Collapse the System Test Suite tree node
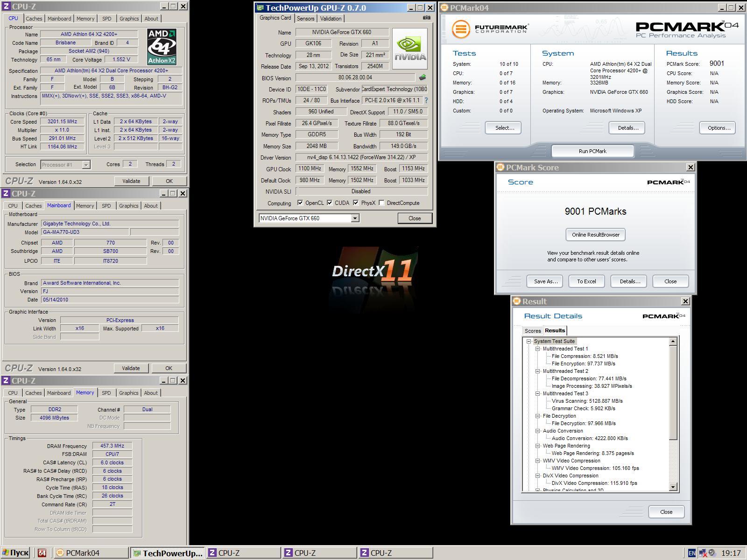 [529, 341]
